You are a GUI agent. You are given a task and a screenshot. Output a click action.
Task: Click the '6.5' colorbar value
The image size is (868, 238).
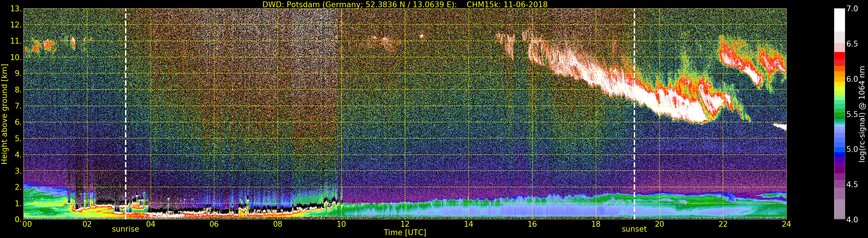coord(852,44)
